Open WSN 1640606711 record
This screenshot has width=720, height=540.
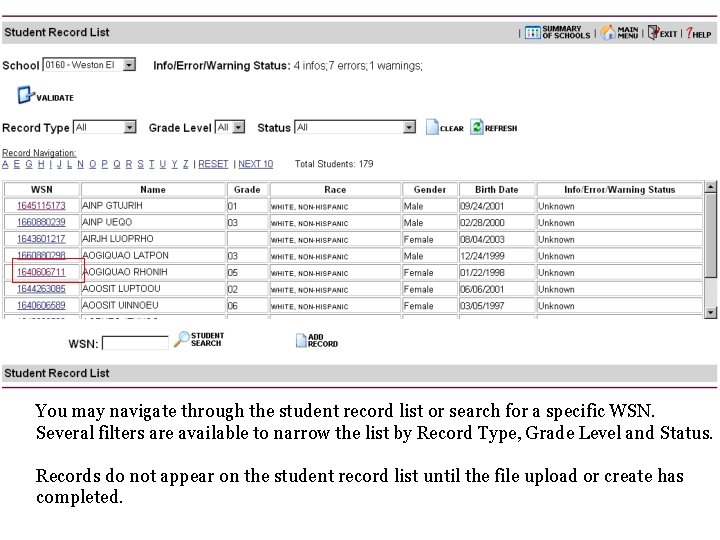[x=41, y=272]
